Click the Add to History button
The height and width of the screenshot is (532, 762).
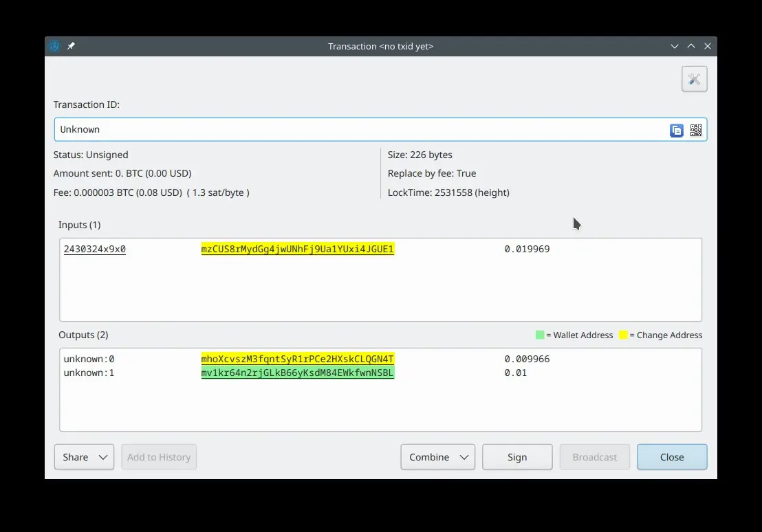tap(159, 456)
